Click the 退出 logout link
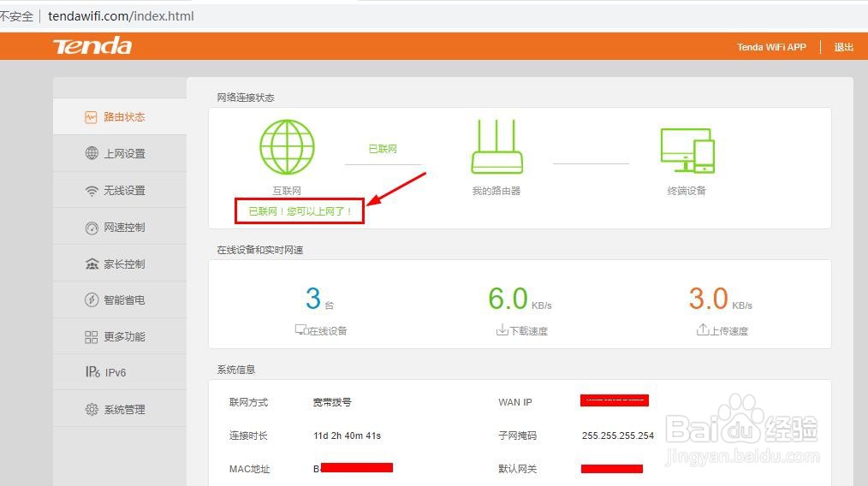The width and height of the screenshot is (868, 486). [844, 47]
